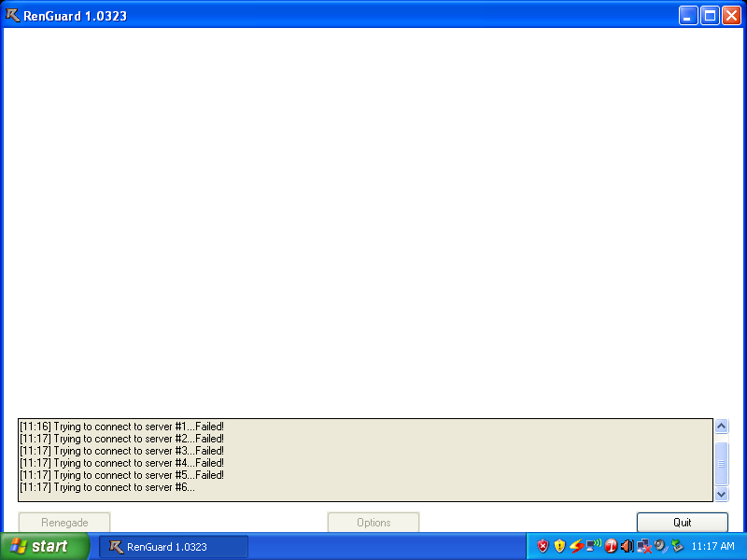Click the disconnected network tray icon with red X

pos(643,546)
